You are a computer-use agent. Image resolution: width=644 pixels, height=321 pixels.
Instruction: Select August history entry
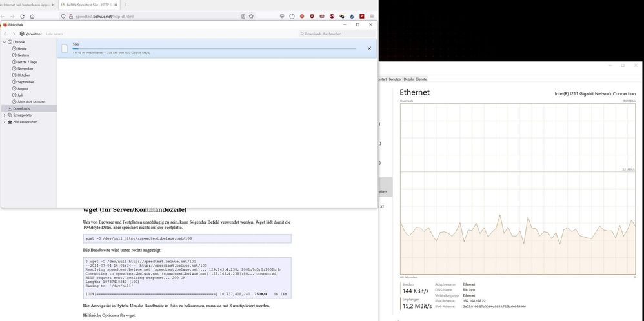[23, 88]
